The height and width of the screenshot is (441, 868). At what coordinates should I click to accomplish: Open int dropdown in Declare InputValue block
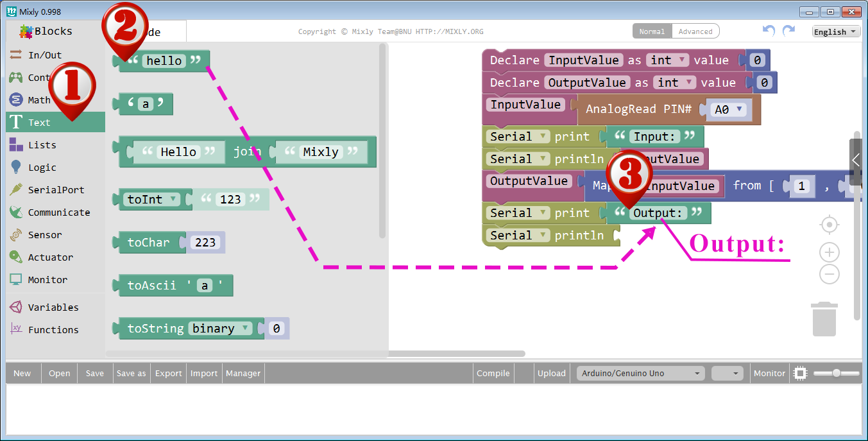click(x=668, y=60)
